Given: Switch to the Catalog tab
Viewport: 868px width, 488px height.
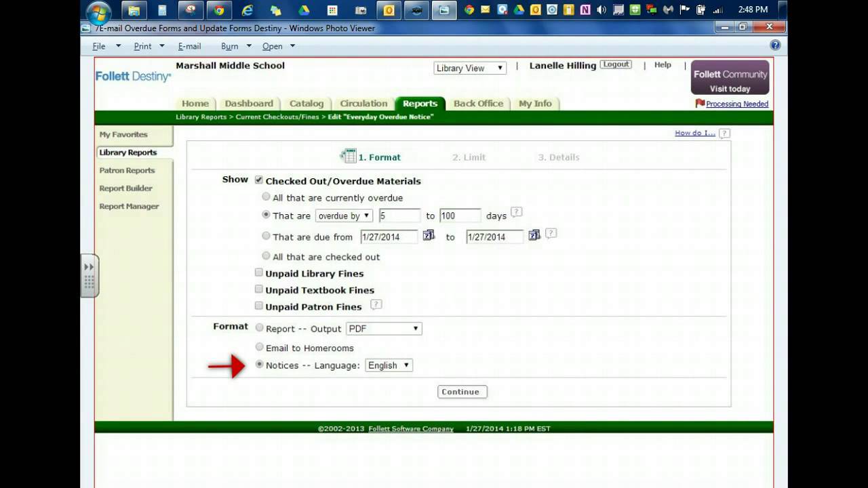Looking at the screenshot, I should [x=307, y=104].
